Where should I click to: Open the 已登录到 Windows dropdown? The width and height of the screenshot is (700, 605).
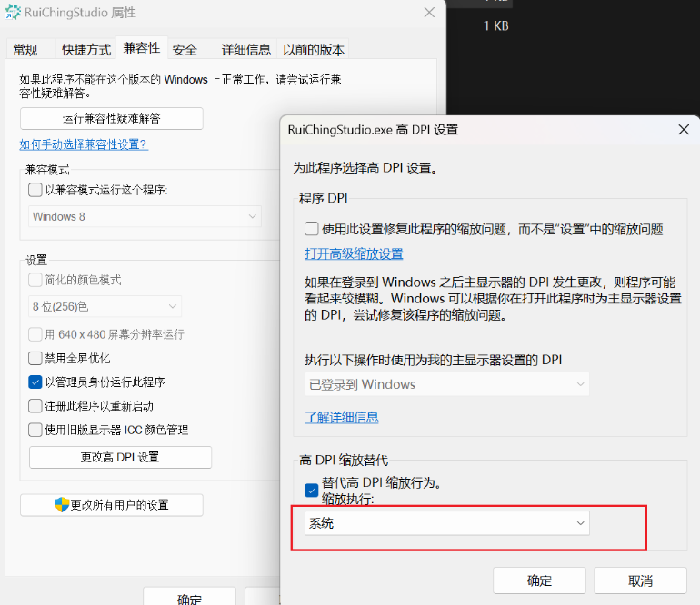447,384
